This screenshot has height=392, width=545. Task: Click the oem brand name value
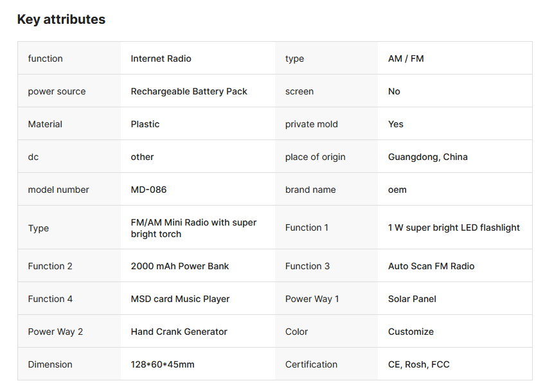pyautogui.click(x=397, y=190)
